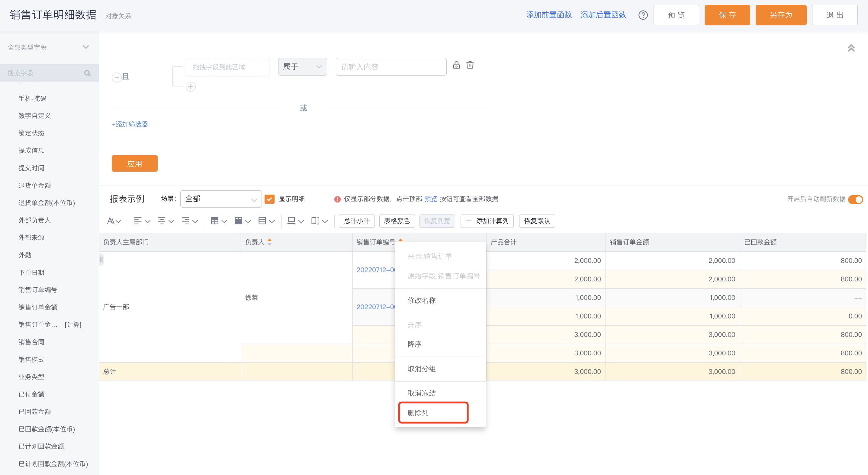Viewport: 868px width, 475px height.
Task: Uncheck the 显示明细 checkbox
Action: point(269,199)
